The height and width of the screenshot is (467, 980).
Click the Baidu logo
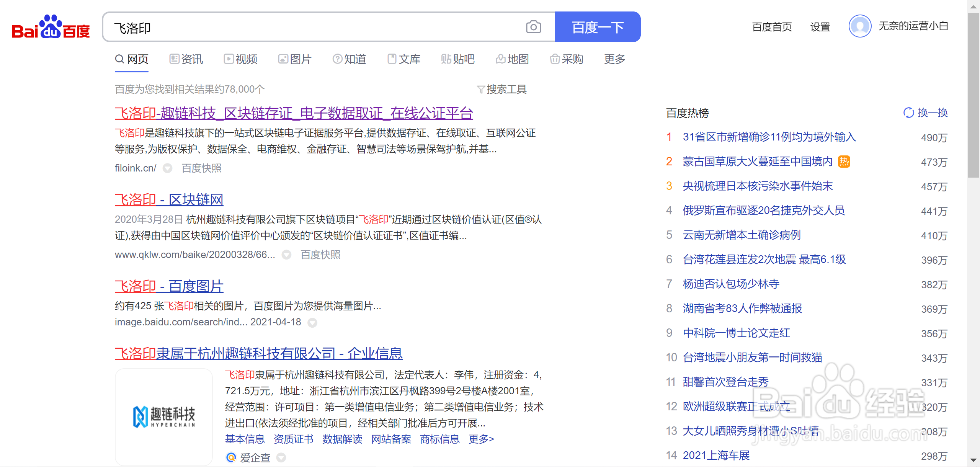tap(51, 27)
